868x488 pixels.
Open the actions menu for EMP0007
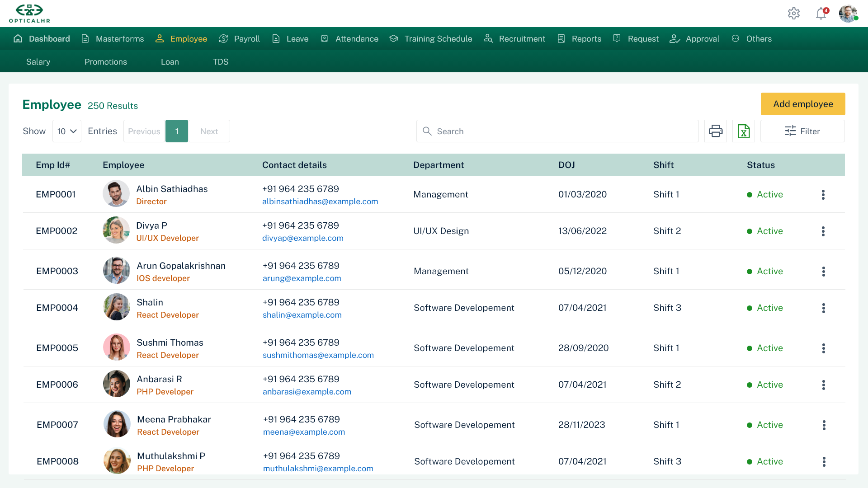[x=824, y=425]
